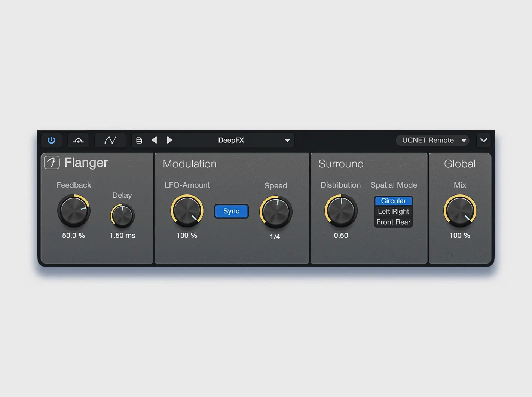This screenshot has height=397, width=532.
Task: Click the Surround section header
Action: click(x=341, y=164)
